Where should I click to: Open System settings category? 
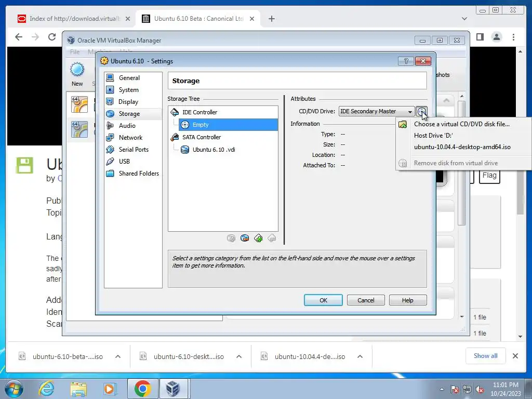pyautogui.click(x=133, y=89)
